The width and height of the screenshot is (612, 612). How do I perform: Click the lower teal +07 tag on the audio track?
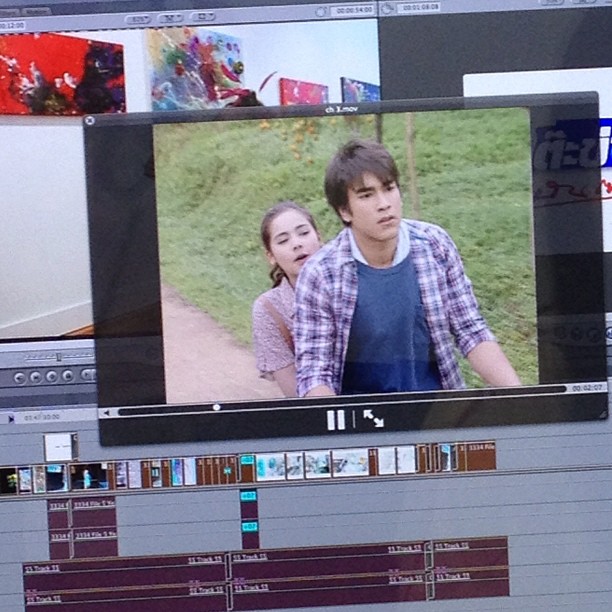point(249,527)
